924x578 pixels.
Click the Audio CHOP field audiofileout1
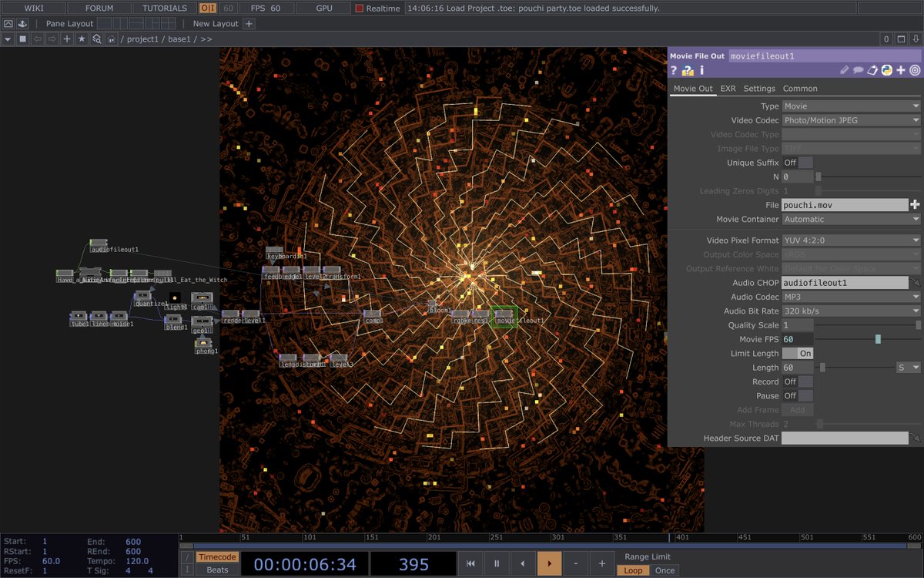coord(845,283)
